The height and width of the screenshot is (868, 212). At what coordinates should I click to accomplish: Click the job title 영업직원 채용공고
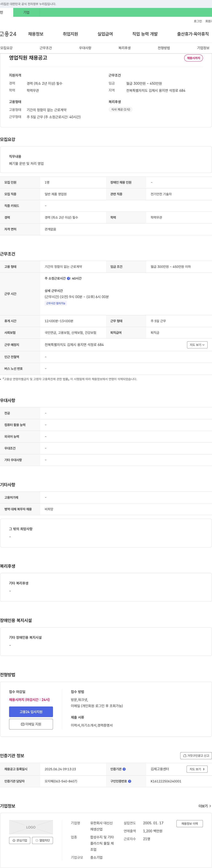click(28, 58)
